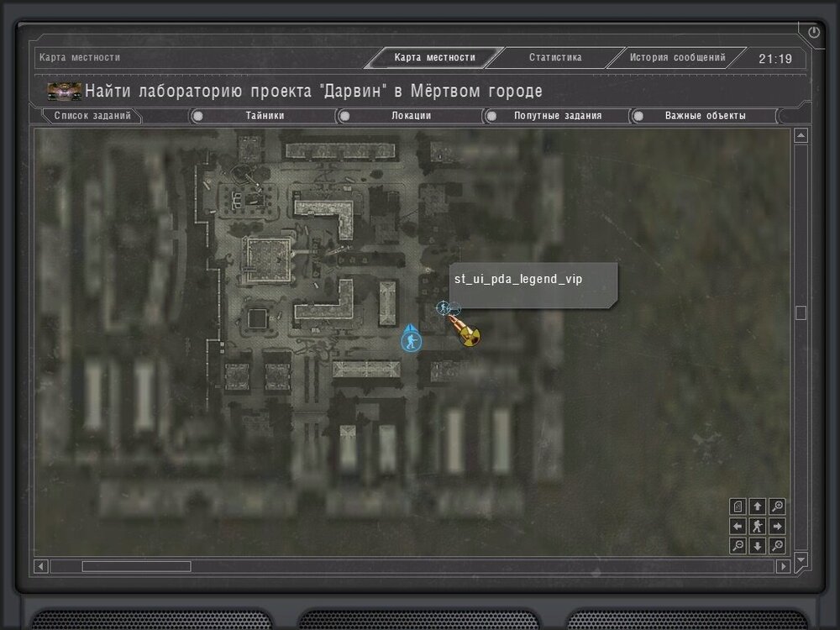Reset zoom with crossed magnifier icon
This screenshot has height=630, width=840.
click(x=777, y=546)
